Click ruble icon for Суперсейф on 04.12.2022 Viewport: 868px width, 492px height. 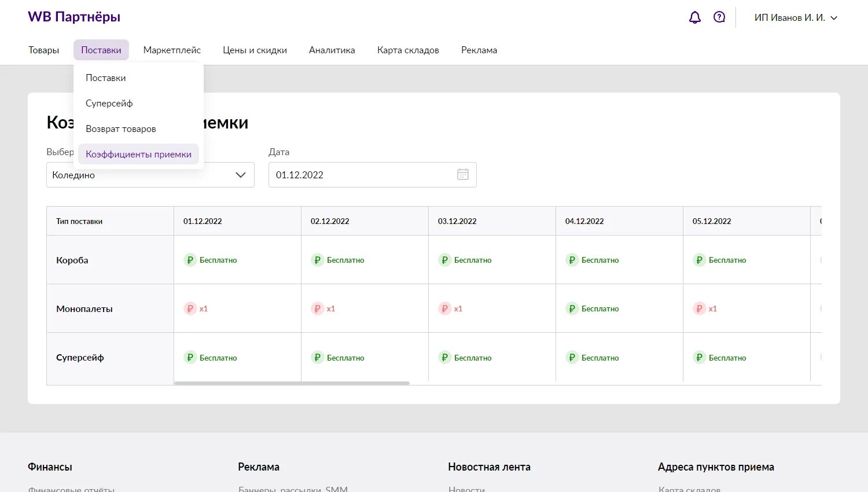(x=572, y=357)
